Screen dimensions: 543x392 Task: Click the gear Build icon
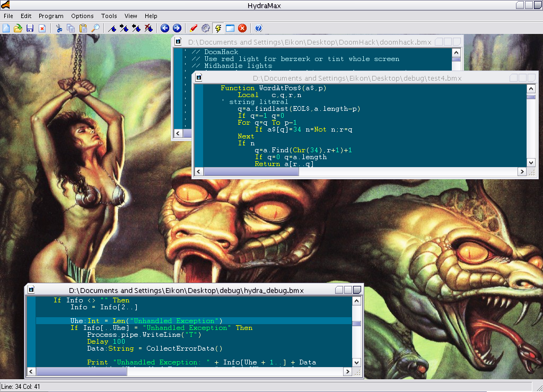(206, 28)
